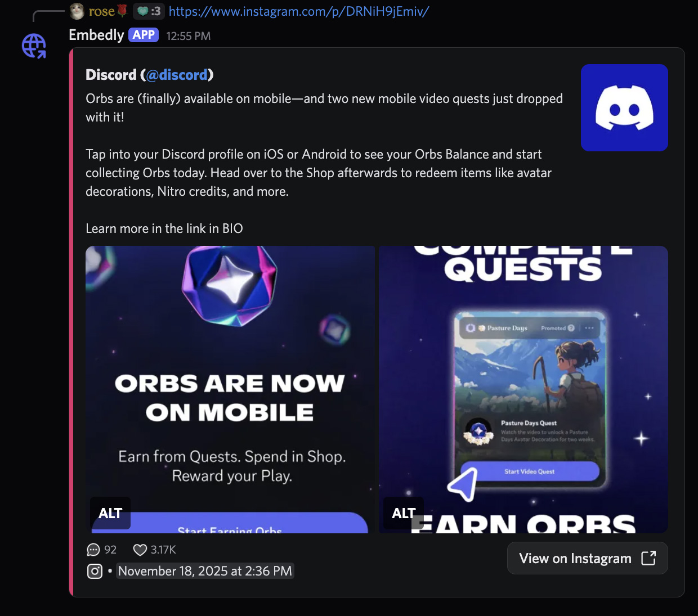Open the Complete Quests image
This screenshot has width=698, height=616.
pyautogui.click(x=523, y=389)
